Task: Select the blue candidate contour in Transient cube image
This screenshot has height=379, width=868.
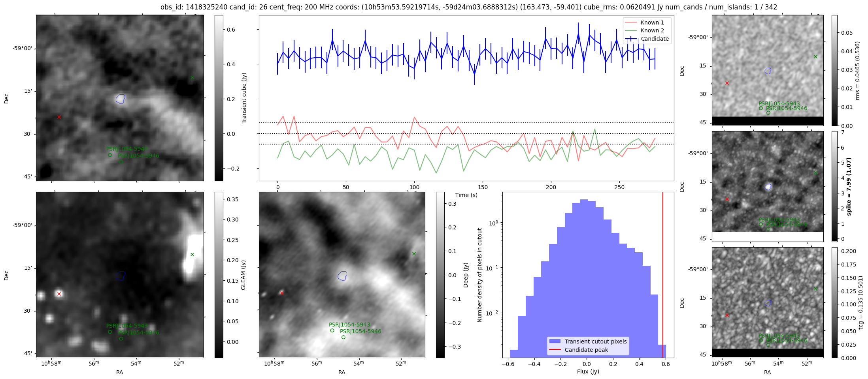Action: (121, 99)
